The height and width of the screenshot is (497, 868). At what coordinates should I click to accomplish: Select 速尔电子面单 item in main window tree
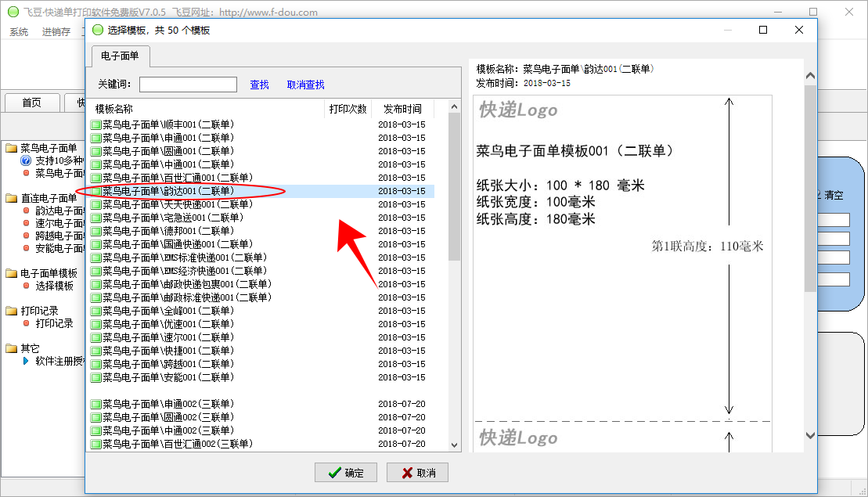click(x=59, y=223)
